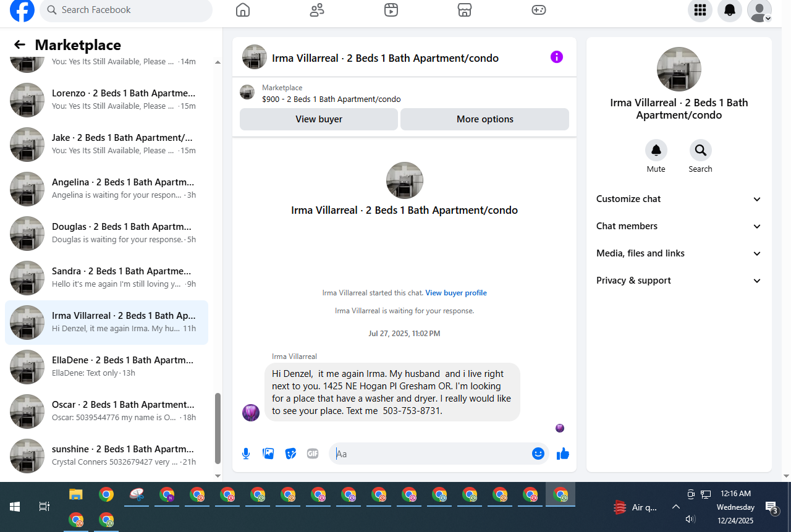Viewport: 791px width, 532px height.
Task: Click the More options button
Action: point(485,119)
